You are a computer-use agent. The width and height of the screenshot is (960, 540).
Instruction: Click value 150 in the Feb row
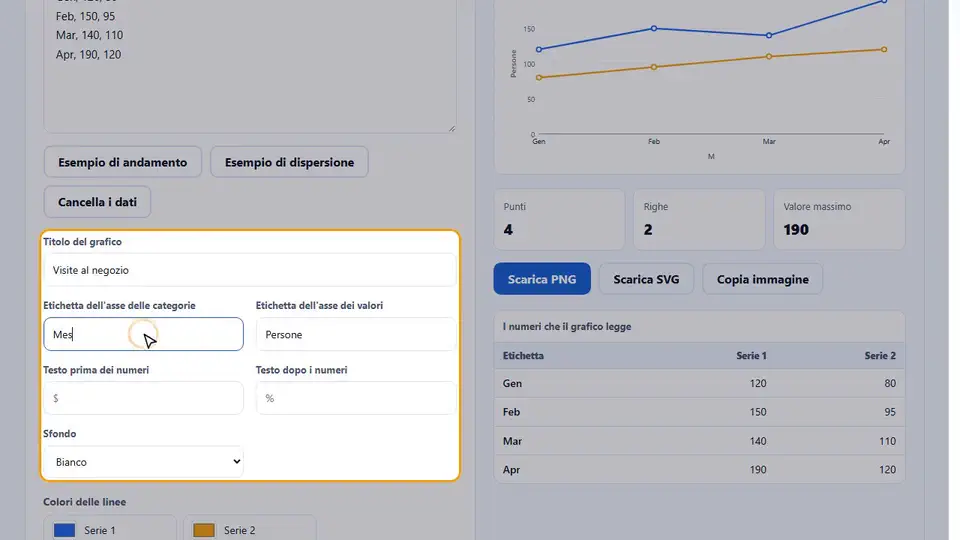pyautogui.click(x=758, y=412)
